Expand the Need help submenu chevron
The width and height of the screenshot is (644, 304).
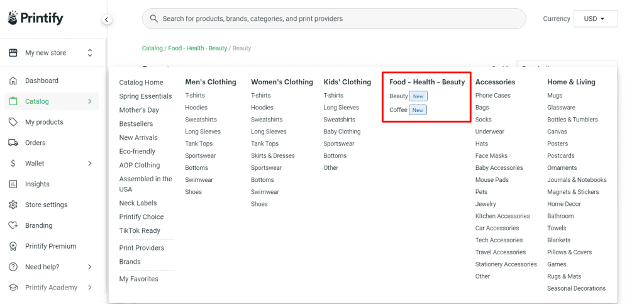(x=90, y=267)
